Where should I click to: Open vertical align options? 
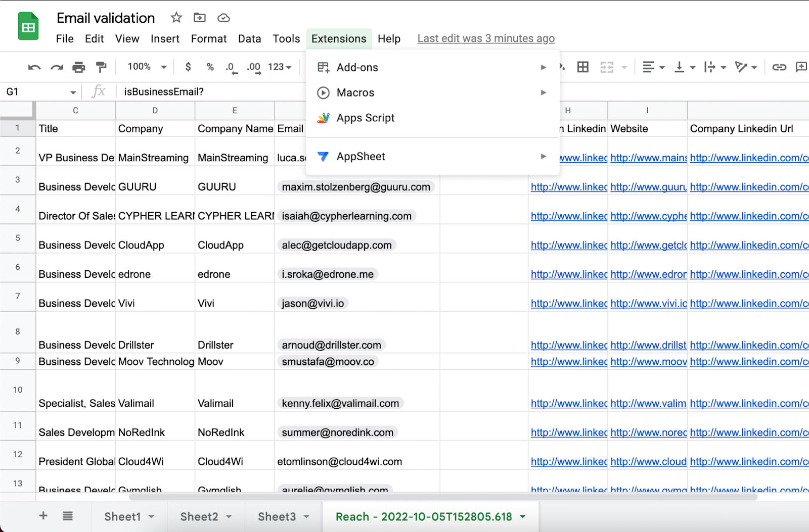coord(685,67)
